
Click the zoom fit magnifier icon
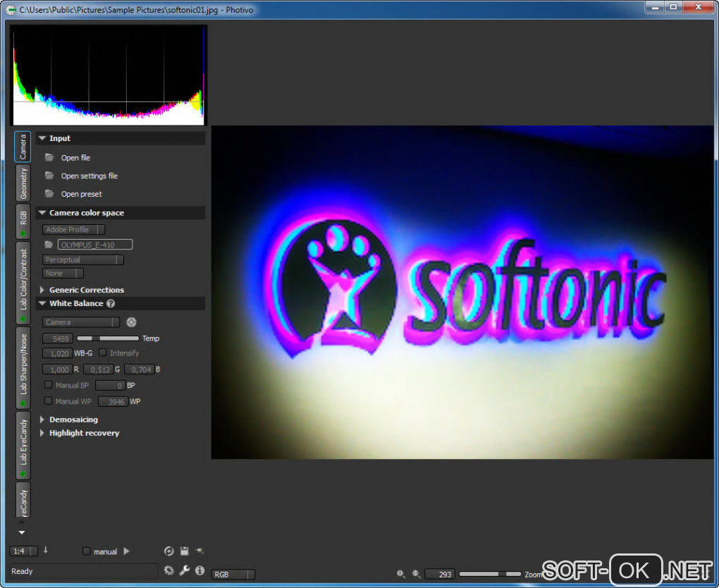click(401, 574)
